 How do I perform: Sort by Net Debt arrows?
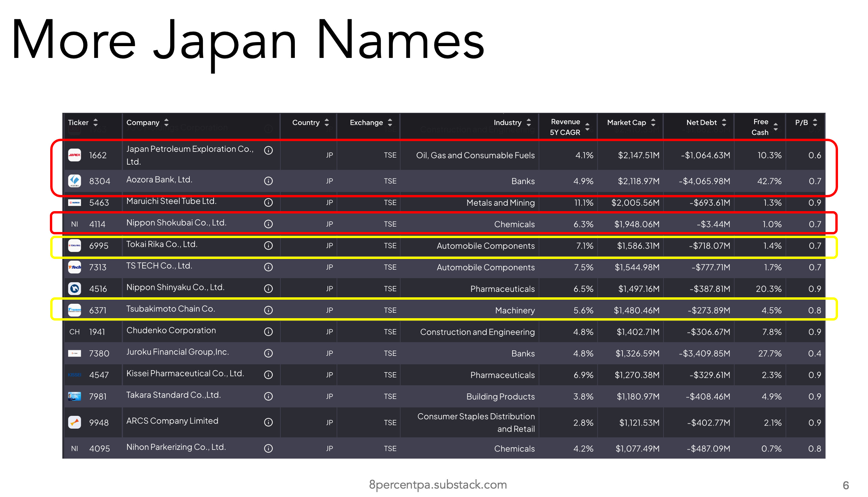click(x=724, y=123)
